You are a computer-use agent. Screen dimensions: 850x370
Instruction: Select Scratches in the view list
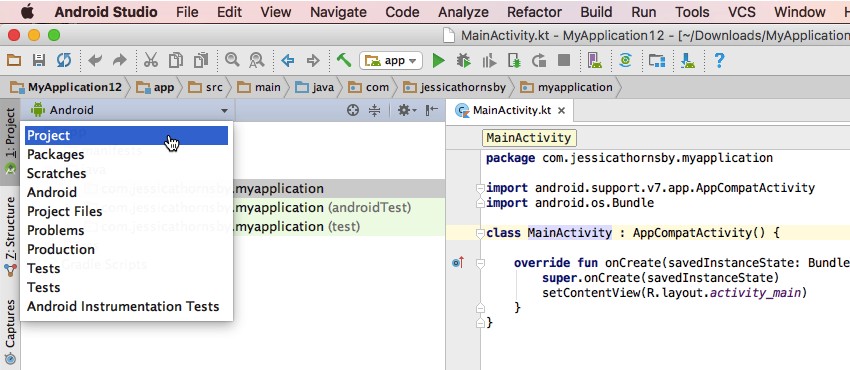pos(126,173)
